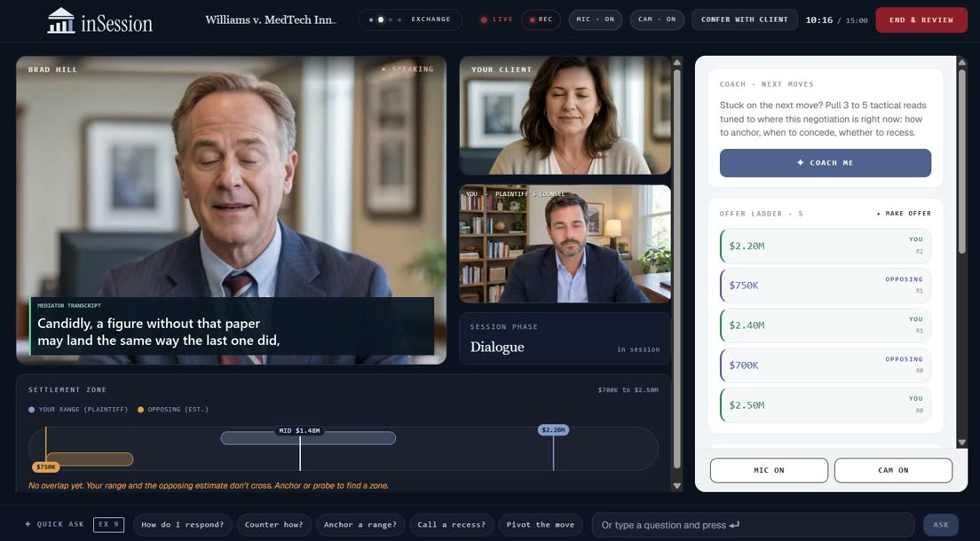
Task: Click Make Offer in the offer ladder
Action: pyautogui.click(x=904, y=214)
